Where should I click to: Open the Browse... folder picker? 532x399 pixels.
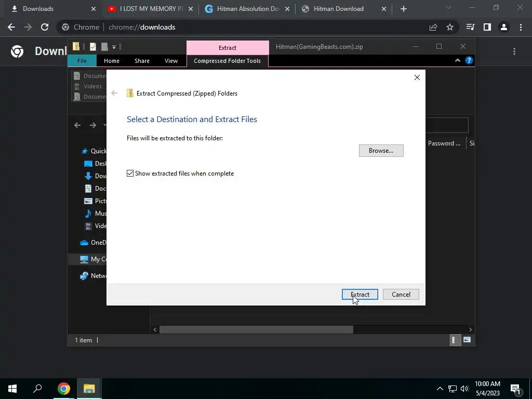point(381,151)
